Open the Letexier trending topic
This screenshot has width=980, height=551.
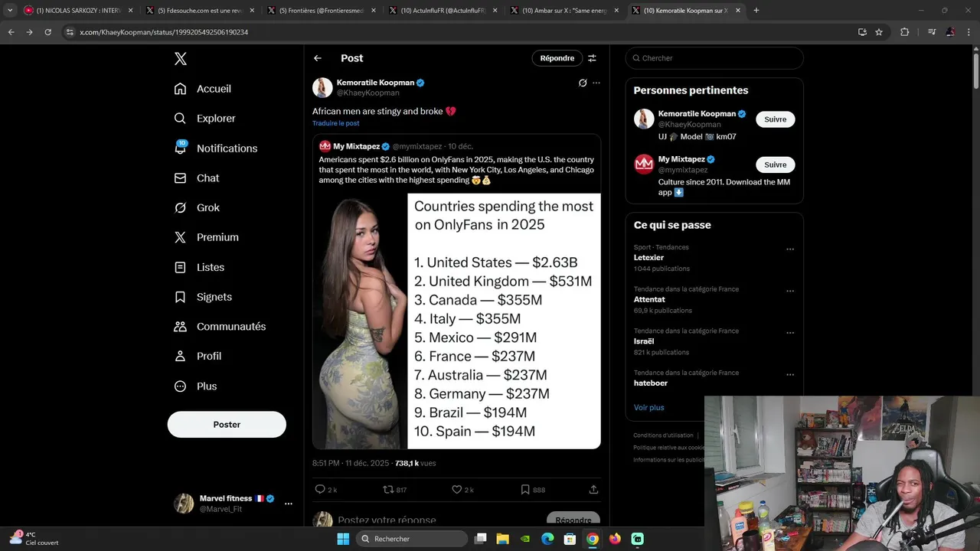coord(648,258)
